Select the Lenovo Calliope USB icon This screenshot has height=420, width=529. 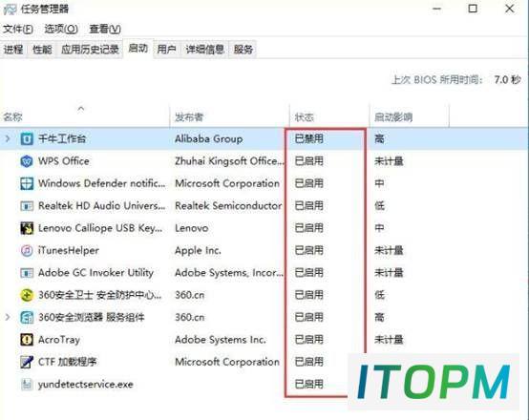(27, 228)
